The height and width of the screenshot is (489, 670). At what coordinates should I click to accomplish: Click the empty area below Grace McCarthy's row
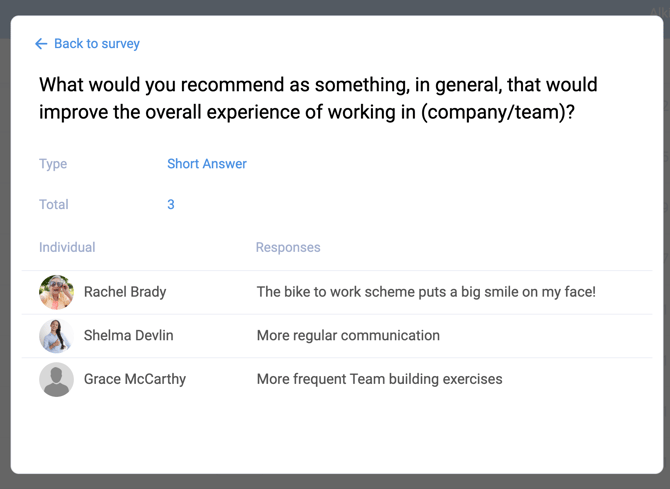tap(335, 435)
